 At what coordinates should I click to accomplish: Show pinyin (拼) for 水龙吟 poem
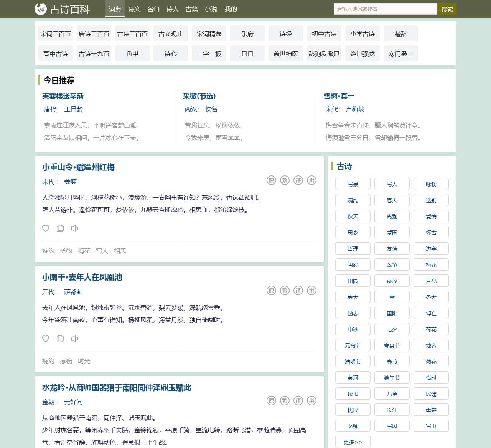pyautogui.click(x=311, y=401)
